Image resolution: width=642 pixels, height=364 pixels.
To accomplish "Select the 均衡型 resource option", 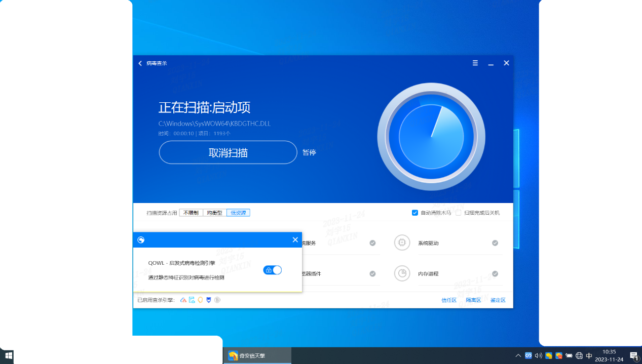I will click(215, 213).
